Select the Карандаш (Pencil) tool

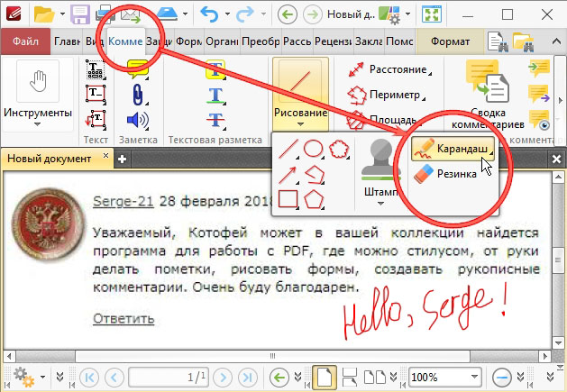tap(452, 149)
